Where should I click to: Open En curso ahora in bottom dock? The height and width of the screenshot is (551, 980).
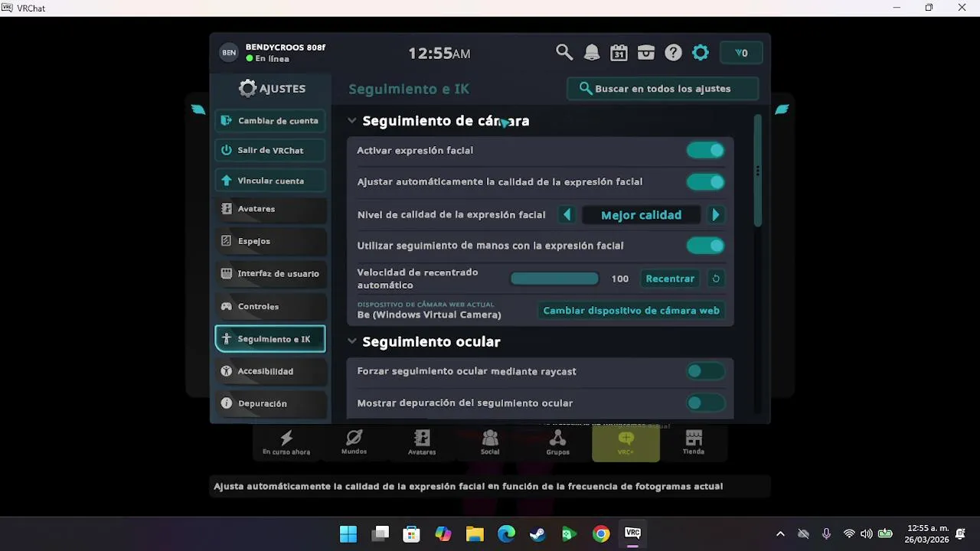click(x=286, y=442)
